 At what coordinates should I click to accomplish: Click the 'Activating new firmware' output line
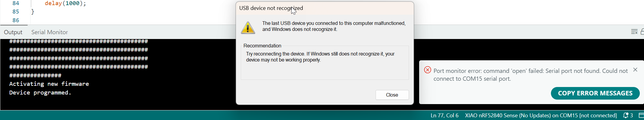point(49,84)
